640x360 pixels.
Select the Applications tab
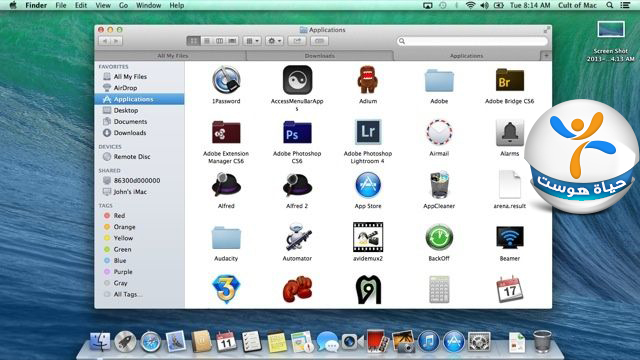click(467, 56)
